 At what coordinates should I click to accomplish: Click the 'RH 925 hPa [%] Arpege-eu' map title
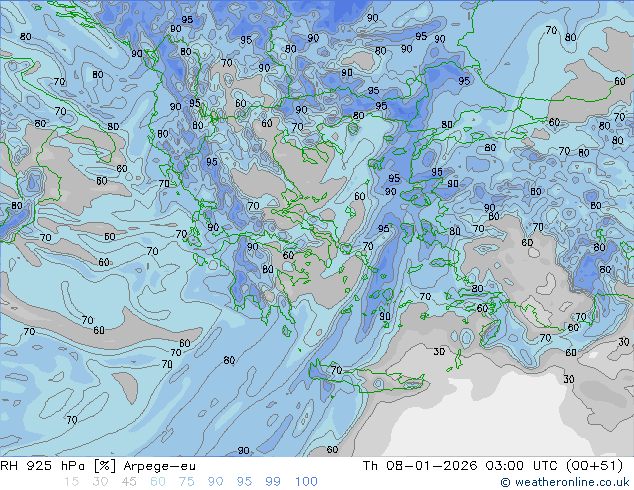coord(98,466)
